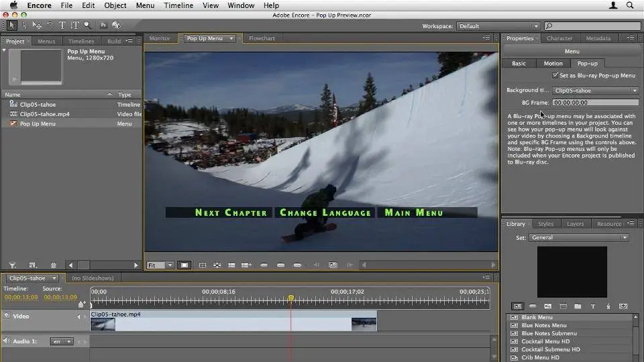Open Spotlight search in macOS menu bar
This screenshot has height=362, width=644.
pyautogui.click(x=630, y=5)
